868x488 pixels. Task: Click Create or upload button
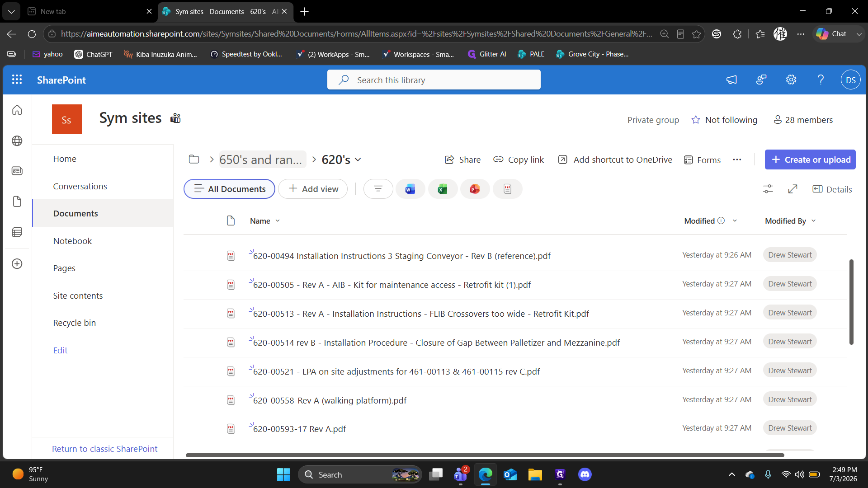[810, 160]
